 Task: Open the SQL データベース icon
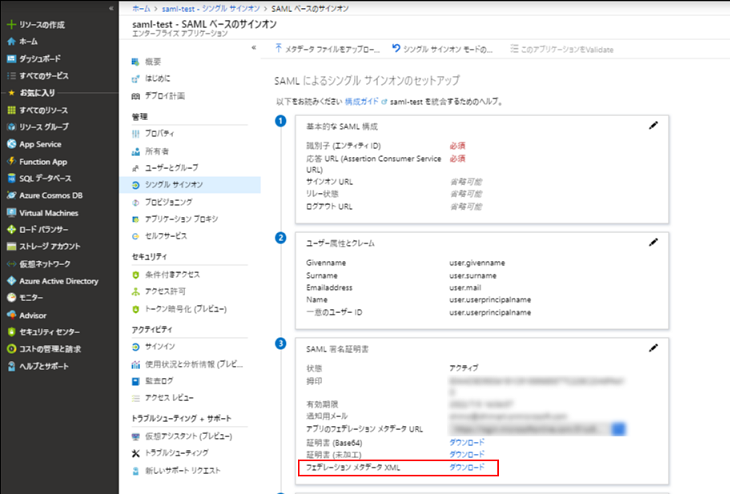(11, 178)
